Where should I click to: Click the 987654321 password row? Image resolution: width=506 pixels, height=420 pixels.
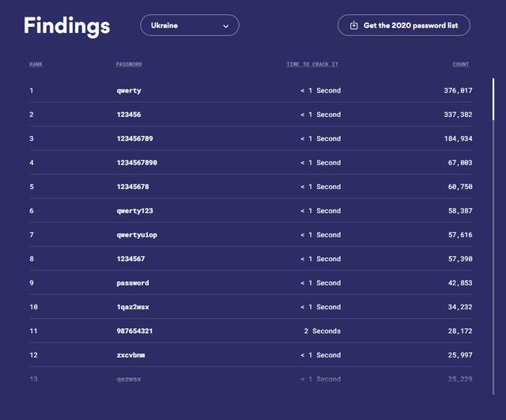pos(134,331)
